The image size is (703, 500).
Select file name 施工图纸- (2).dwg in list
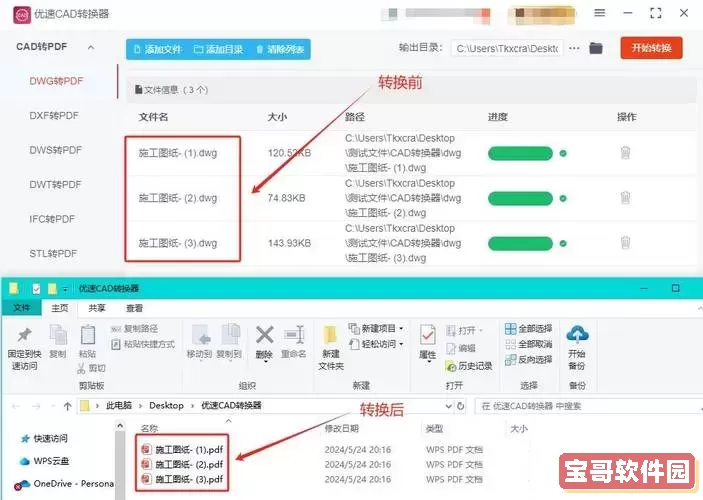tap(178, 198)
